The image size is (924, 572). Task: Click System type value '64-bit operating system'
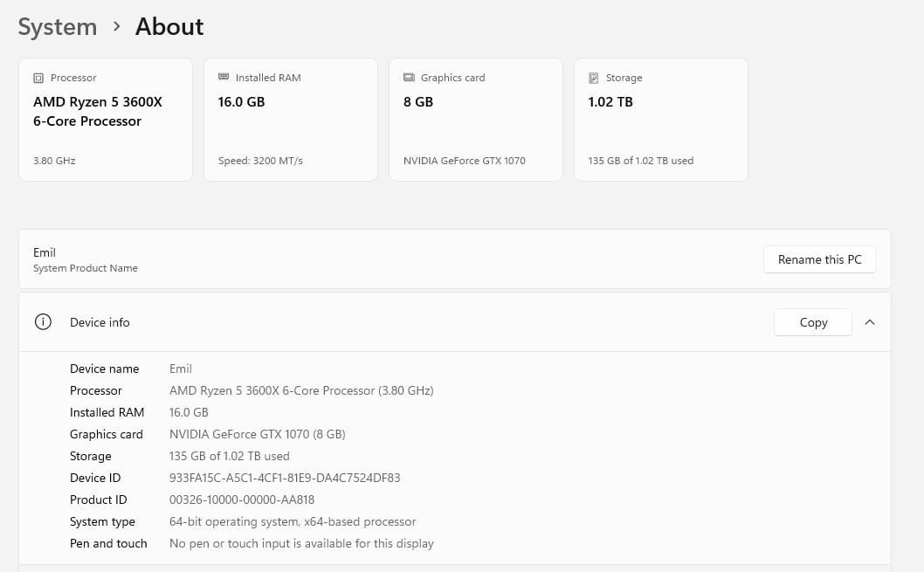pos(293,521)
